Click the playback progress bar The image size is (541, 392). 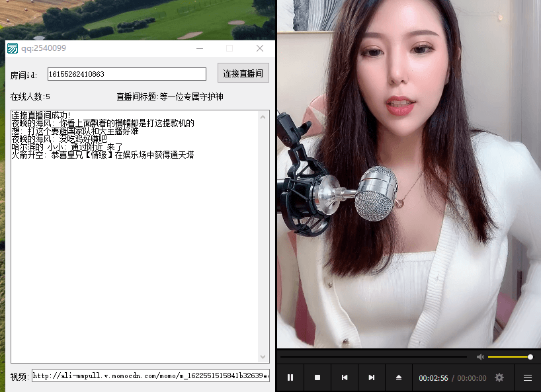click(x=374, y=356)
